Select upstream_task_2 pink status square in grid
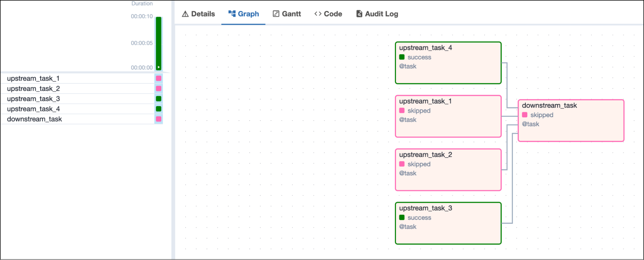Image resolution: width=644 pixels, height=260 pixels. click(159, 88)
